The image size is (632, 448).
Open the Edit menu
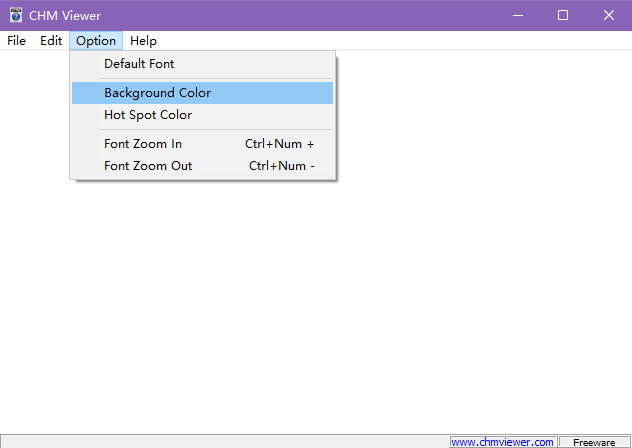(x=51, y=41)
